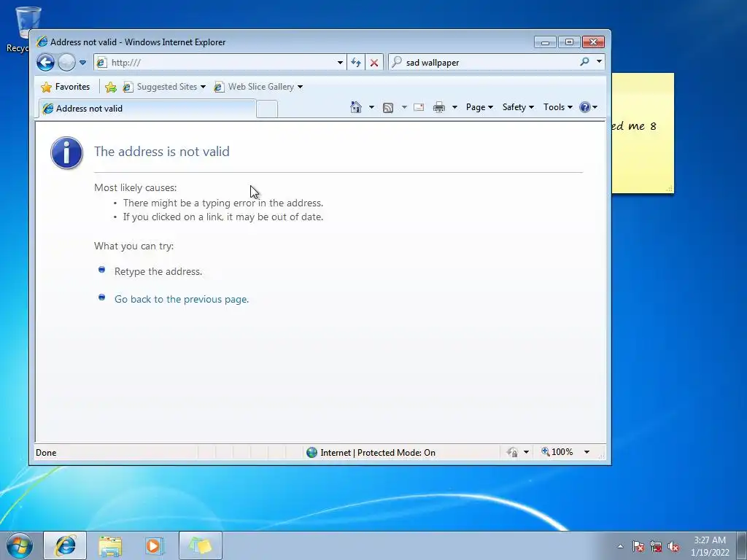Close the Internet Explorer window

[593, 42]
